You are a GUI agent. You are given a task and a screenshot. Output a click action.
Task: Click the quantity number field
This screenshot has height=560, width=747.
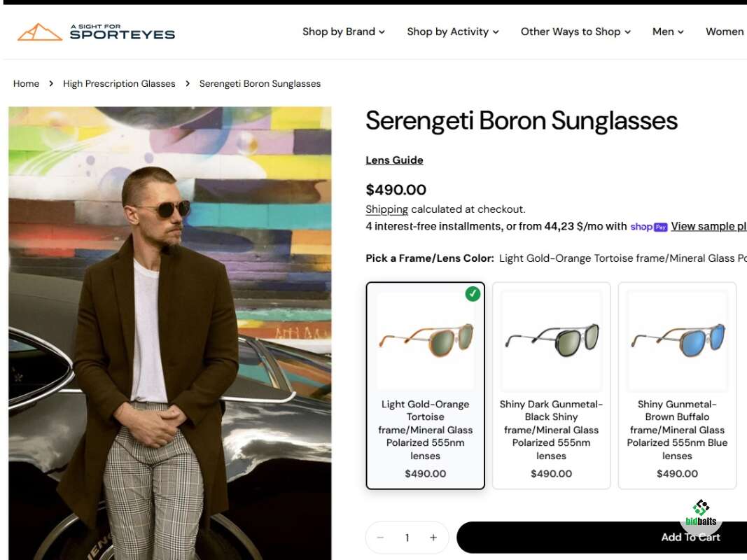point(407,538)
